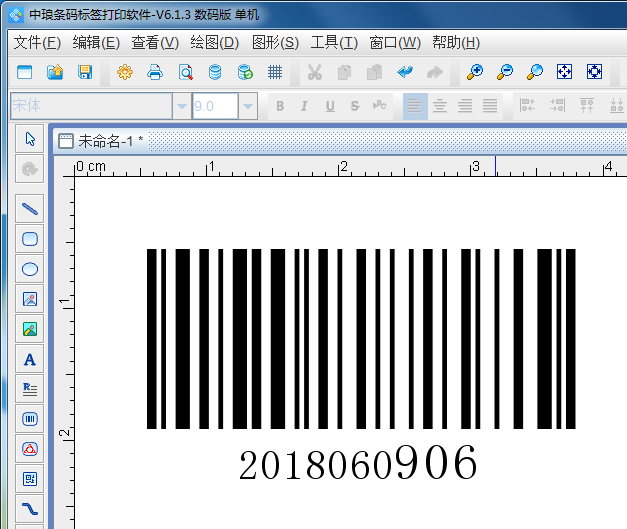Switch to the 未命名-1 document tab
Screen dimensions: 627x529
point(103,141)
